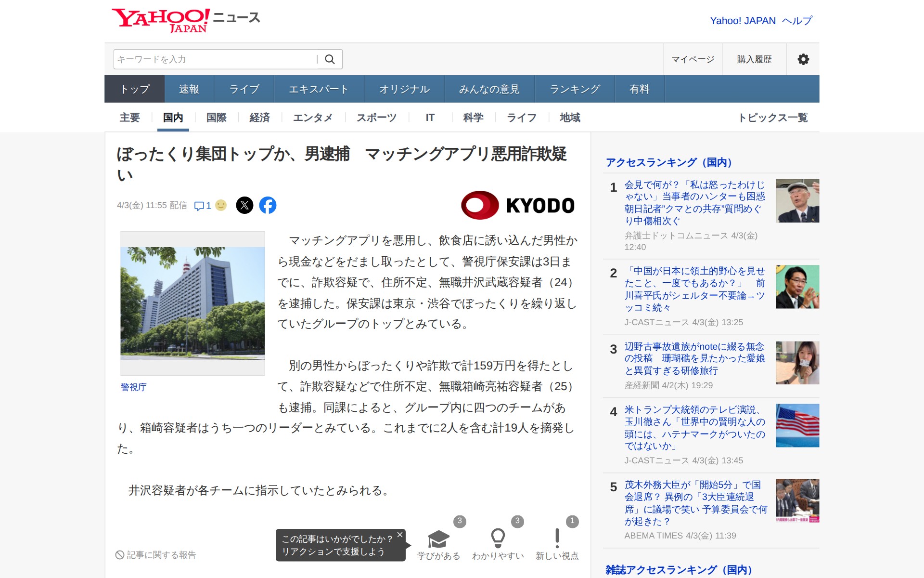The image size is (924, 578).
Task: Open the settings gear icon
Action: click(803, 59)
